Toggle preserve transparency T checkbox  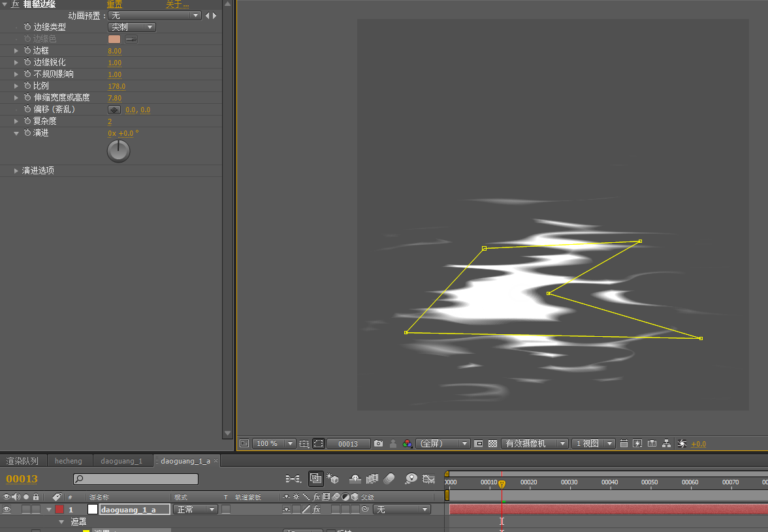tap(226, 510)
